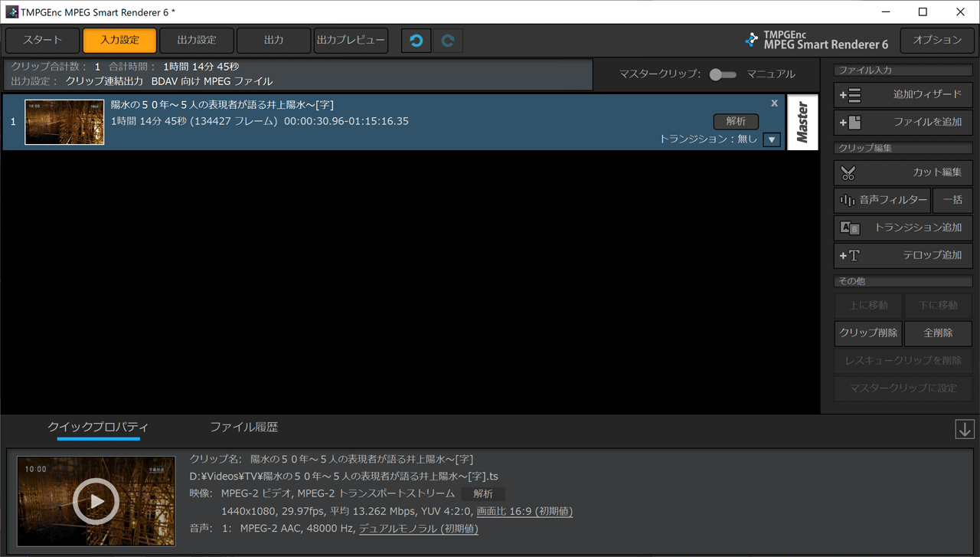The width and height of the screenshot is (980, 557).
Task: Click マスタークリップに設定 button
Action: (x=903, y=388)
